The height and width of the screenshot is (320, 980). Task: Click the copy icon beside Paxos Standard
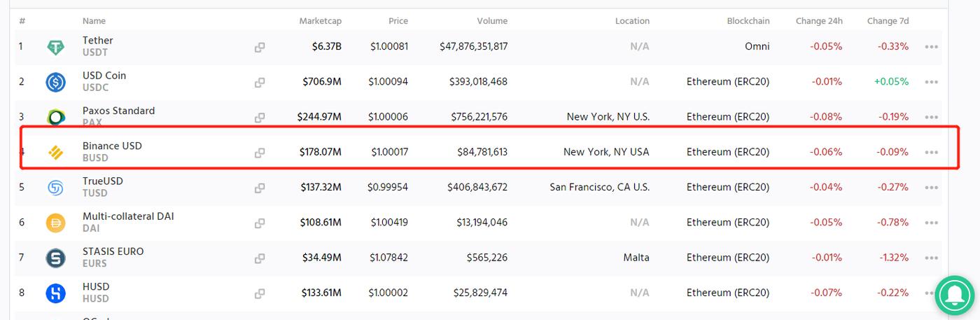pyautogui.click(x=260, y=118)
